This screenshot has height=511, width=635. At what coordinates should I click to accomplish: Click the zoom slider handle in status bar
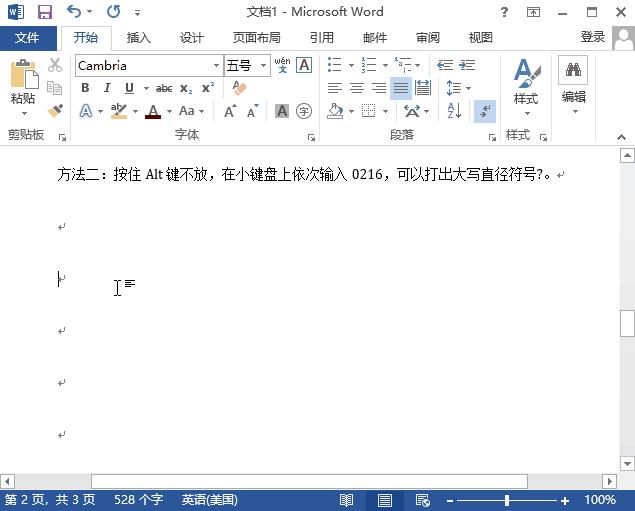pyautogui.click(x=507, y=500)
